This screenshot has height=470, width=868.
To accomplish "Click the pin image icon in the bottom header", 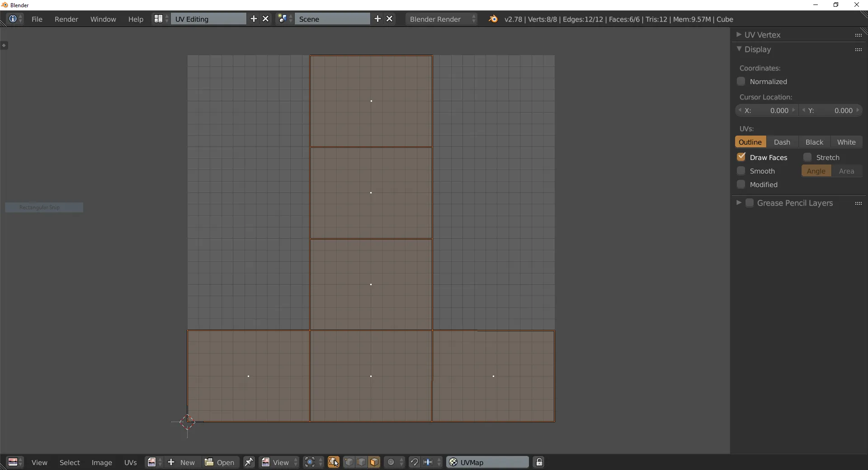I will pyautogui.click(x=250, y=462).
